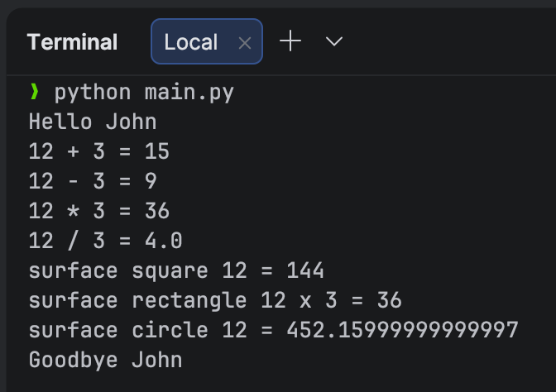556x392 pixels.
Task: Click the value 452.15999999999997
Action: (402, 330)
